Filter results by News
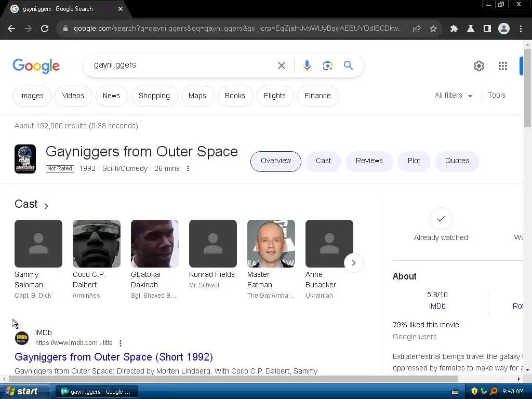Viewport: 532px width, 399px height. point(111,96)
